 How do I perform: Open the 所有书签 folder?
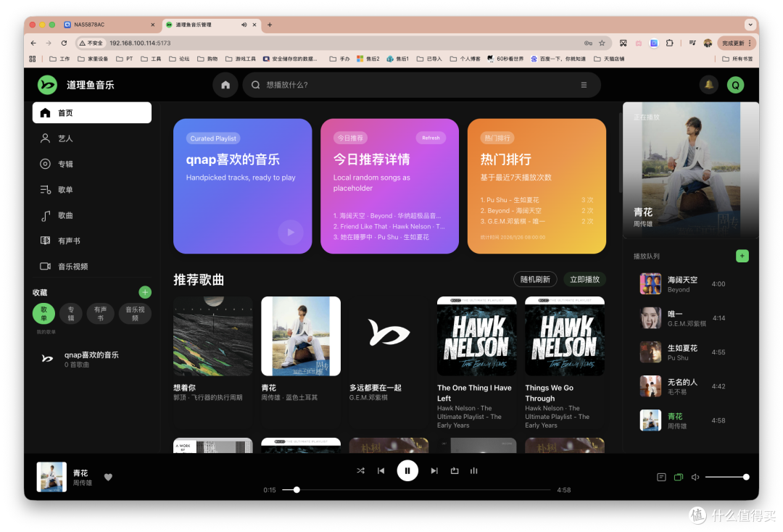737,59
